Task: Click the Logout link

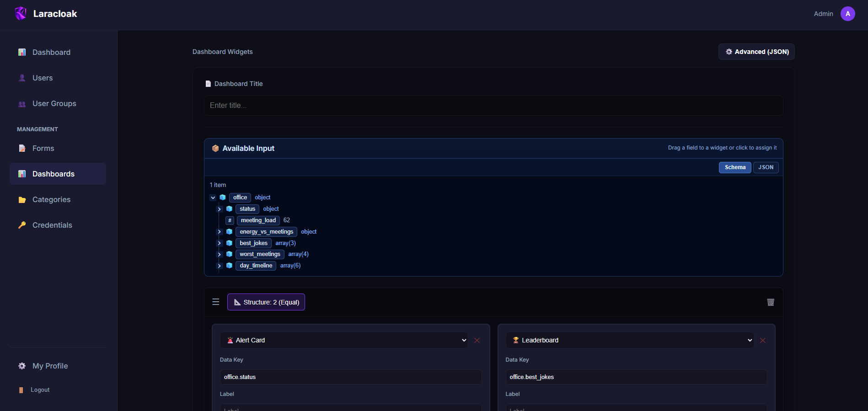Action: 40,390
